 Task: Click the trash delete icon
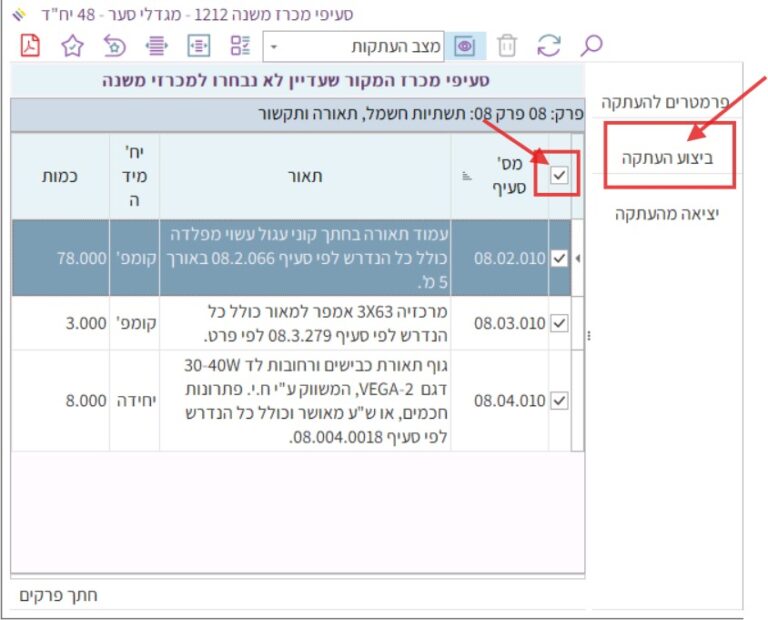point(508,46)
